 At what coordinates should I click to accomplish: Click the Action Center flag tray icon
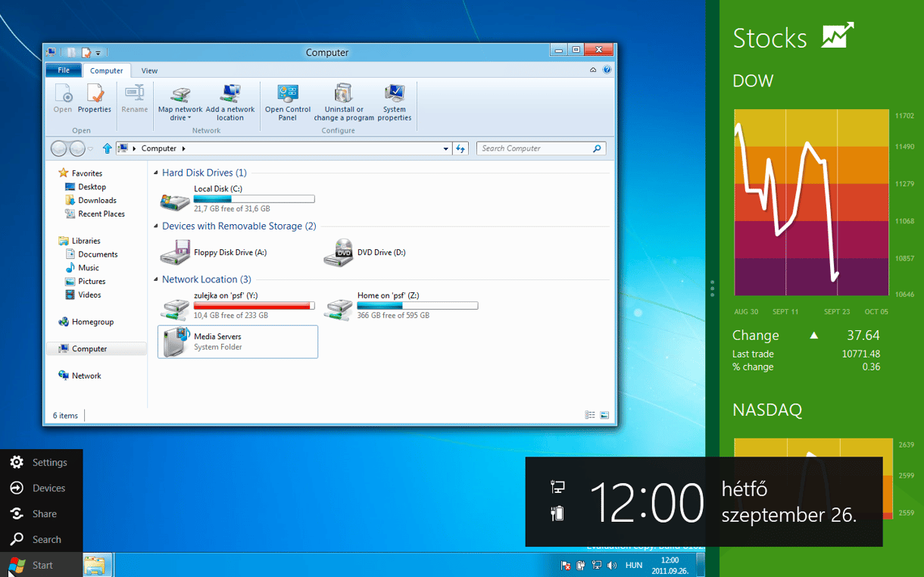click(x=566, y=565)
